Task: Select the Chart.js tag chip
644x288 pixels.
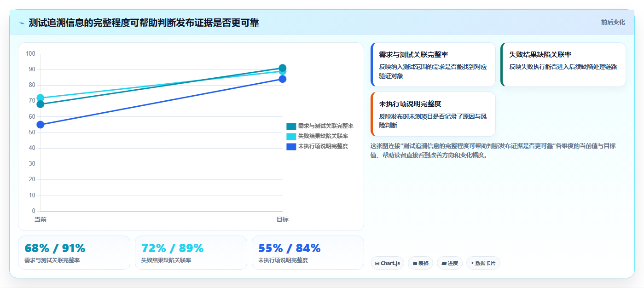Action: (x=387, y=263)
